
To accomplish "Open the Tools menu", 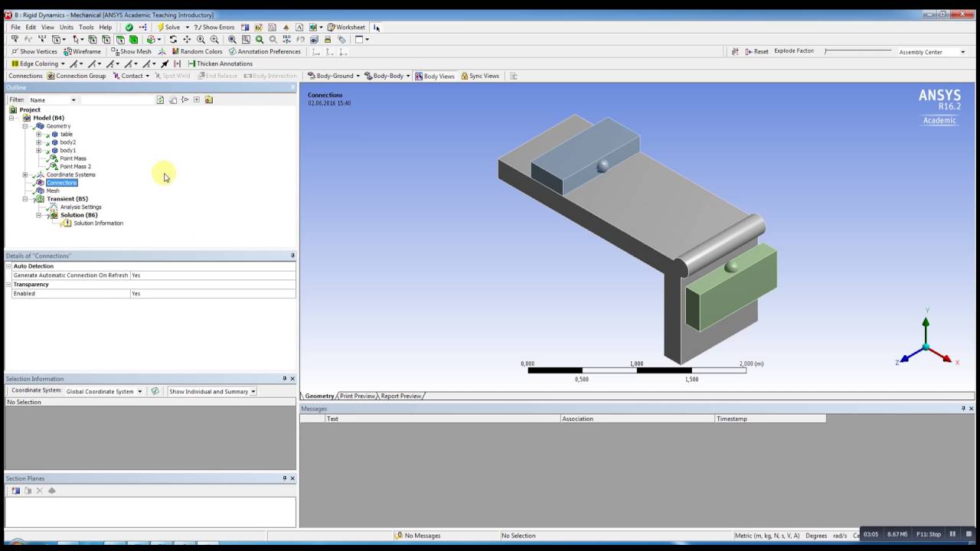I will (x=87, y=28).
